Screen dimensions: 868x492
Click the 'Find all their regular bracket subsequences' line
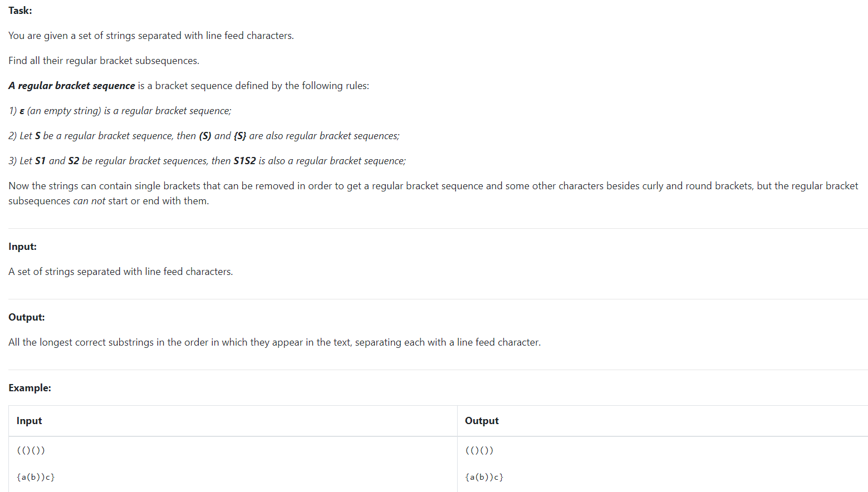(104, 61)
